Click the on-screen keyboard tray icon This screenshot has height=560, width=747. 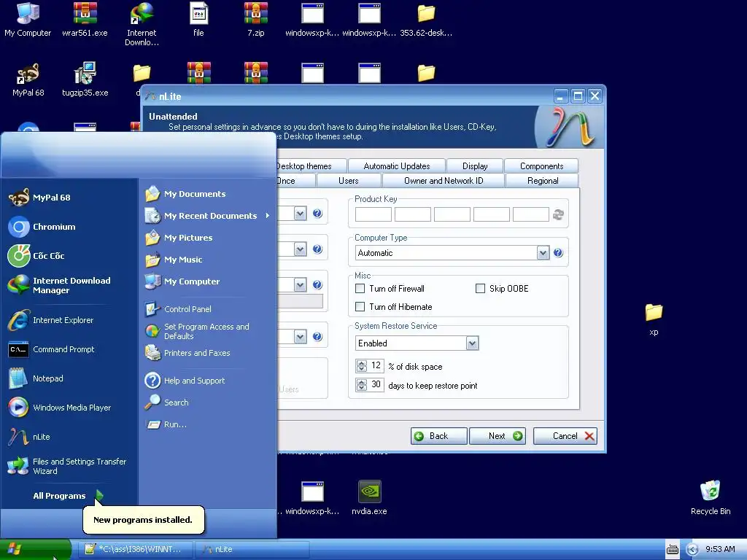pyautogui.click(x=672, y=550)
